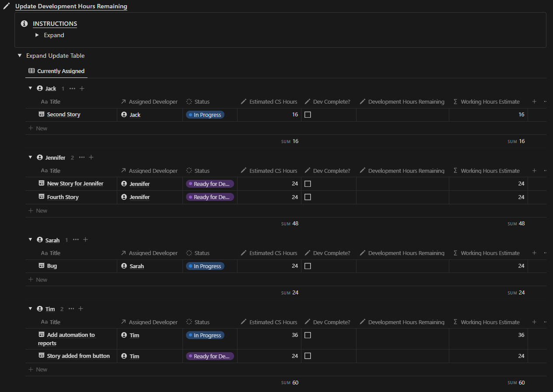Collapse the Tim group
The image size is (553, 392).
30,309
